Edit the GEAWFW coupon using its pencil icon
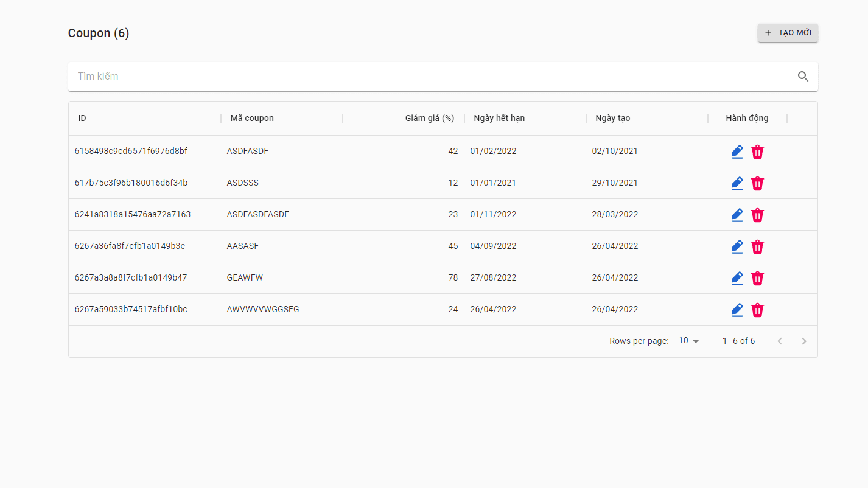This screenshot has width=868, height=488. 737,278
